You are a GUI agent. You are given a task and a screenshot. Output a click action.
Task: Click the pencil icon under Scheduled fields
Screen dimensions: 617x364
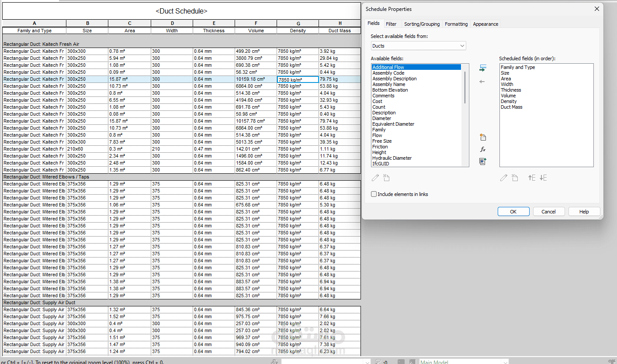[504, 178]
